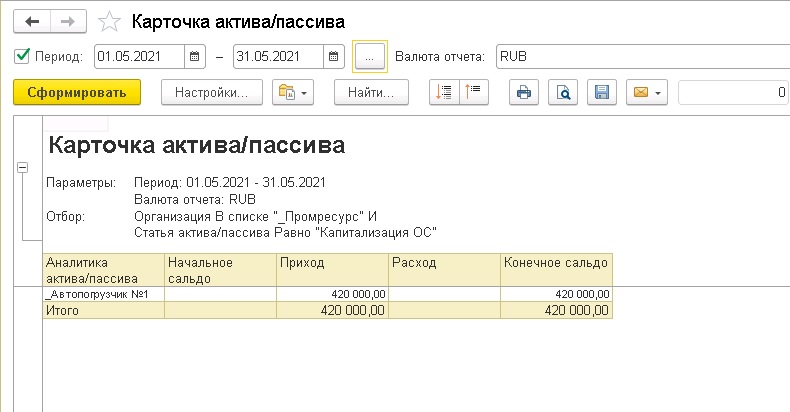Go forward with the right arrow button
Screen dimensions: 790x412
click(x=68, y=22)
